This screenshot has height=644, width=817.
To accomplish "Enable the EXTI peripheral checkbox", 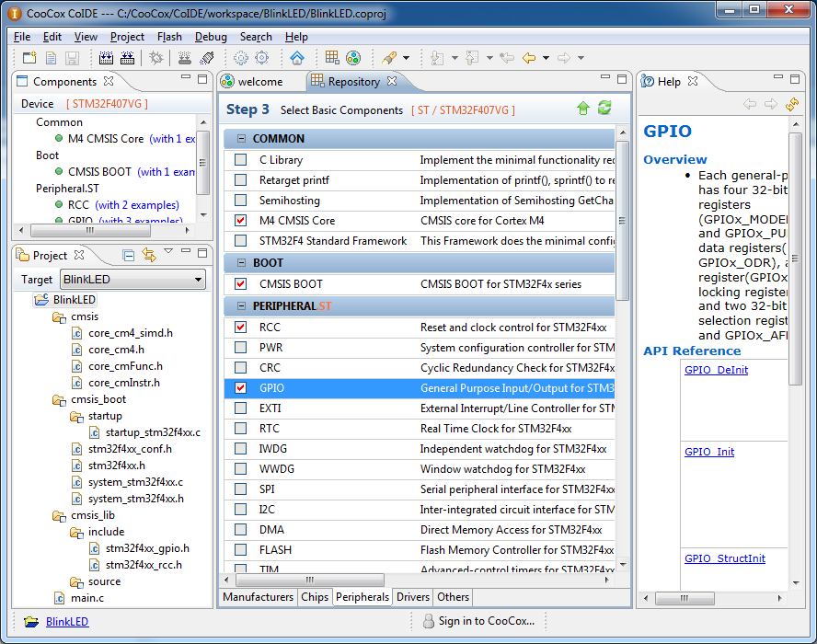I will coord(240,408).
